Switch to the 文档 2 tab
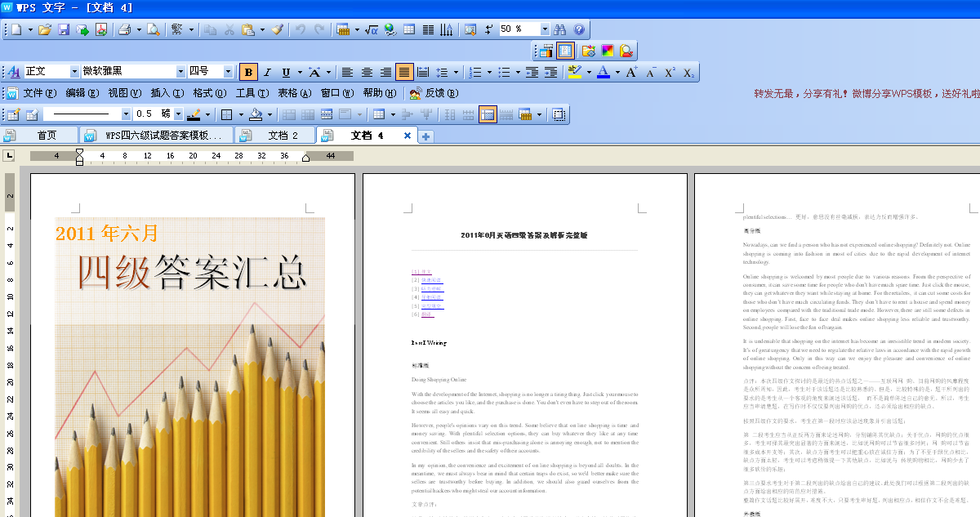 [x=283, y=136]
